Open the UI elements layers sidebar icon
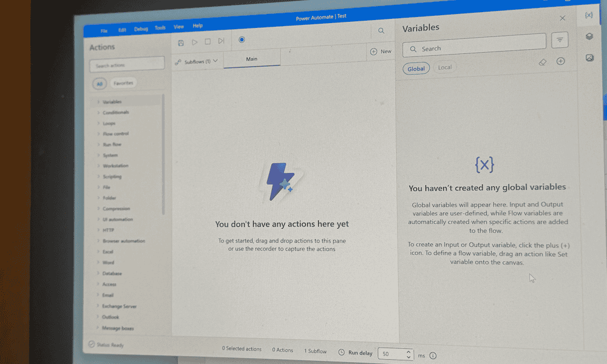This screenshot has width=607, height=364. pyautogui.click(x=589, y=36)
